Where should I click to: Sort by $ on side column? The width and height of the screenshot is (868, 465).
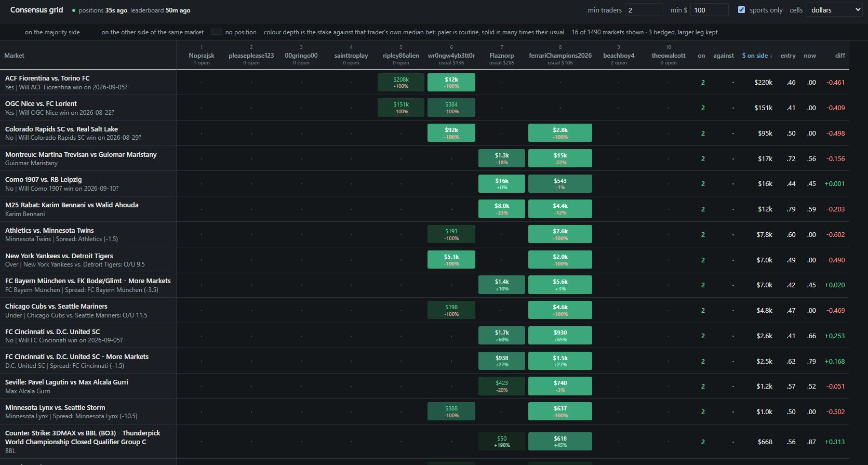coord(757,56)
